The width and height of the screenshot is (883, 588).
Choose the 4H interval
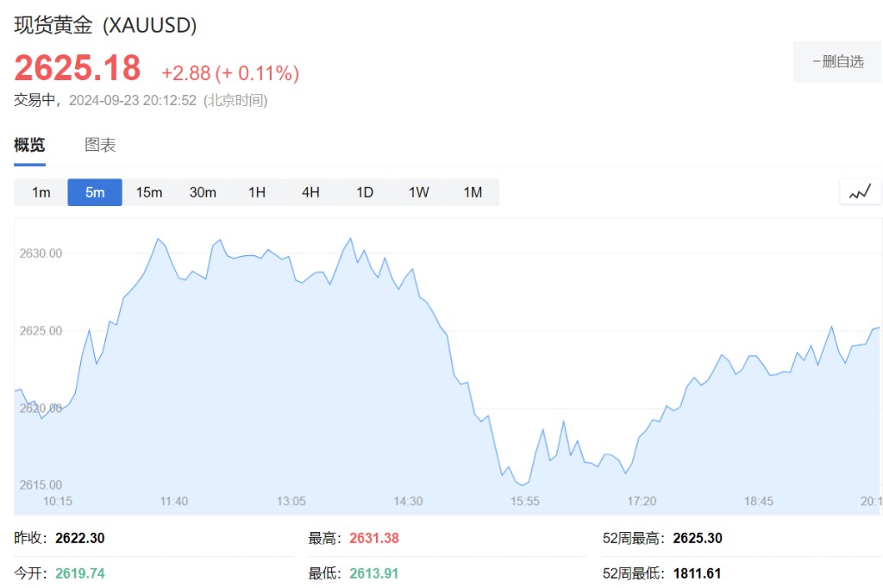(x=310, y=192)
